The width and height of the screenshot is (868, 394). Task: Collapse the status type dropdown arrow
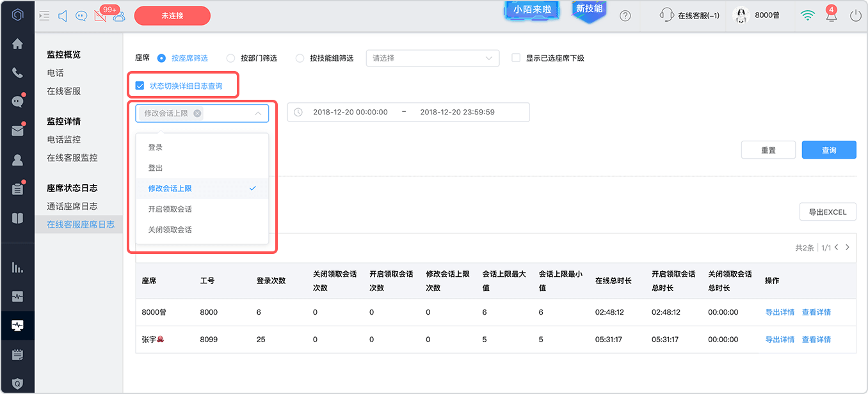tap(258, 113)
